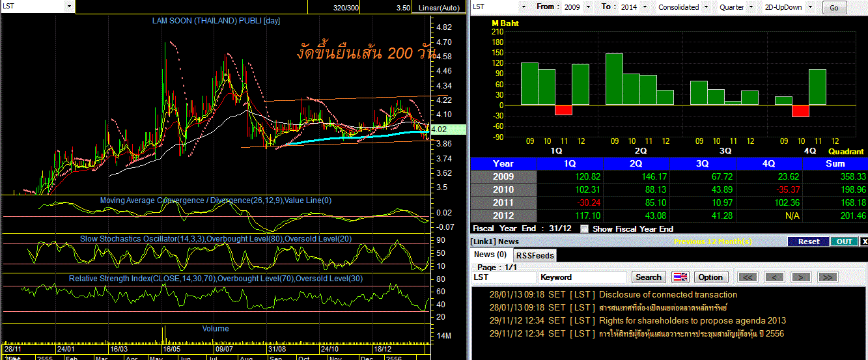Click the Volume panel title
Screen dimensions: 868x360
(216, 329)
